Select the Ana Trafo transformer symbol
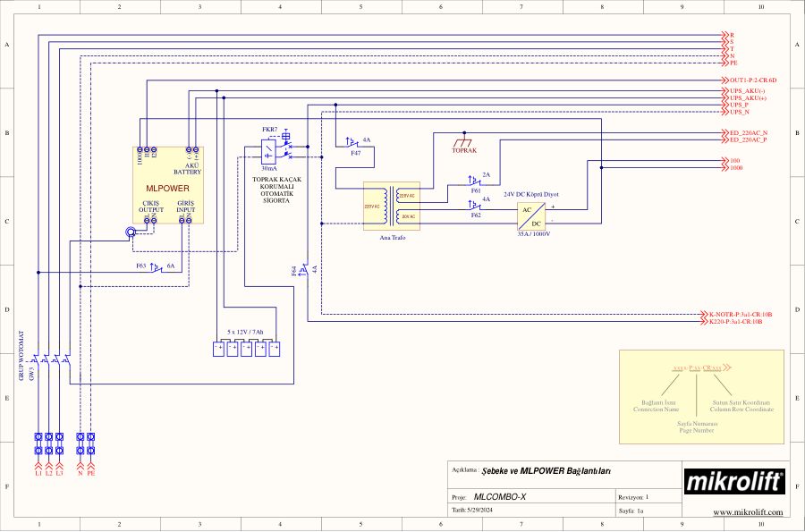805x532 pixels. tap(392, 207)
